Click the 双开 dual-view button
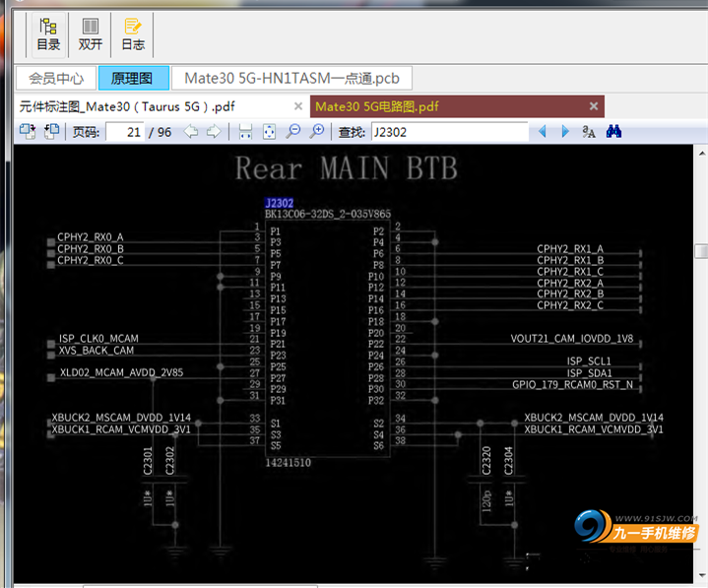The width and height of the screenshot is (708, 588). [91, 34]
